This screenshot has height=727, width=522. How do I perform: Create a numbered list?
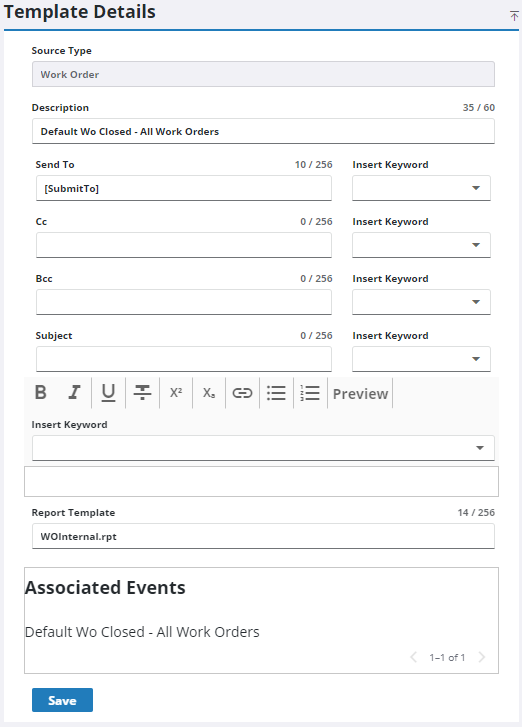click(310, 393)
